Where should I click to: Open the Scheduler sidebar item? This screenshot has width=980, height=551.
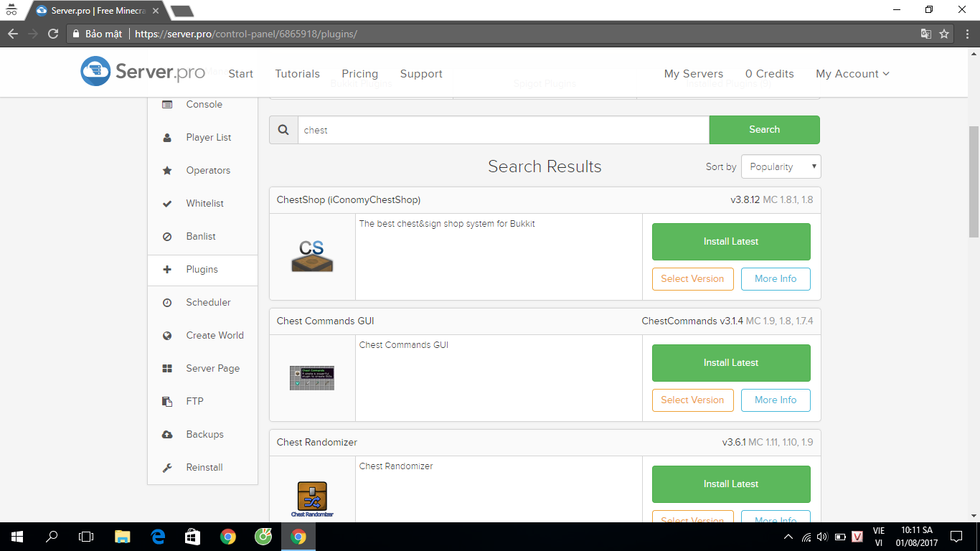[202, 303]
